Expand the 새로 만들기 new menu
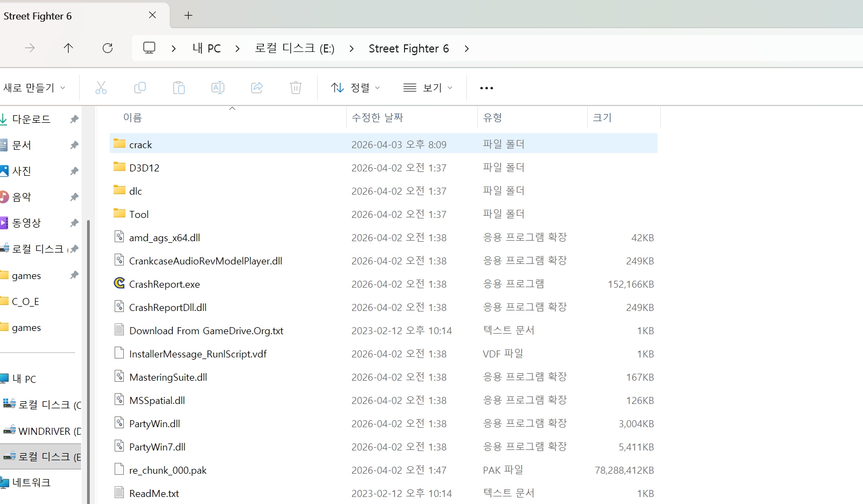Viewport: 863px width, 504px height. 34,88
